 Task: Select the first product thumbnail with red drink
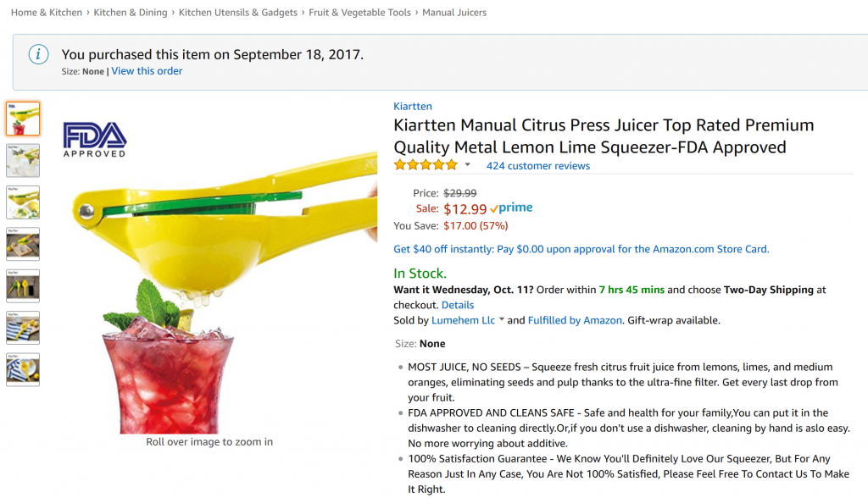coord(23,119)
